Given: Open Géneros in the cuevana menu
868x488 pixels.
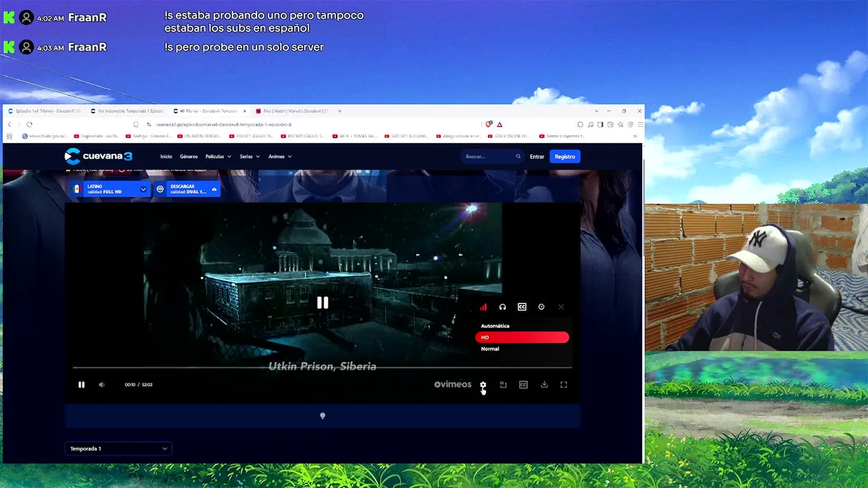Looking at the screenshot, I should point(189,157).
